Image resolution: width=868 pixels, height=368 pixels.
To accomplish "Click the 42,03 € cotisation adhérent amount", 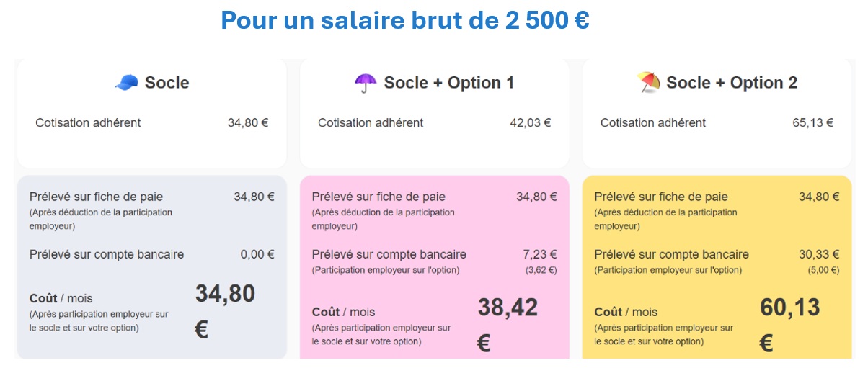I will point(530,123).
